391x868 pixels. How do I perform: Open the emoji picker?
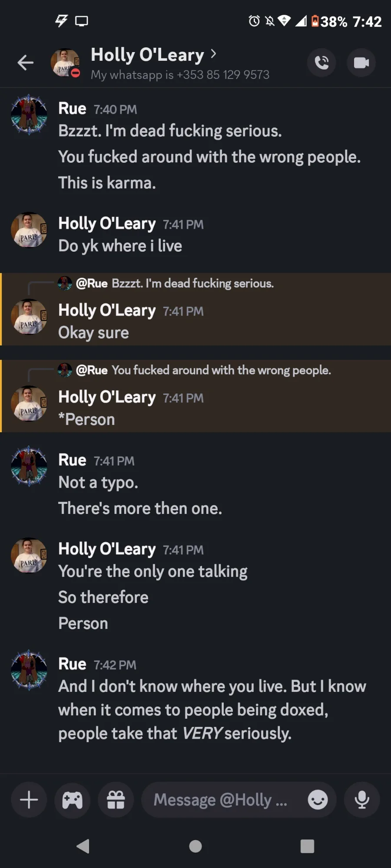[318, 799]
